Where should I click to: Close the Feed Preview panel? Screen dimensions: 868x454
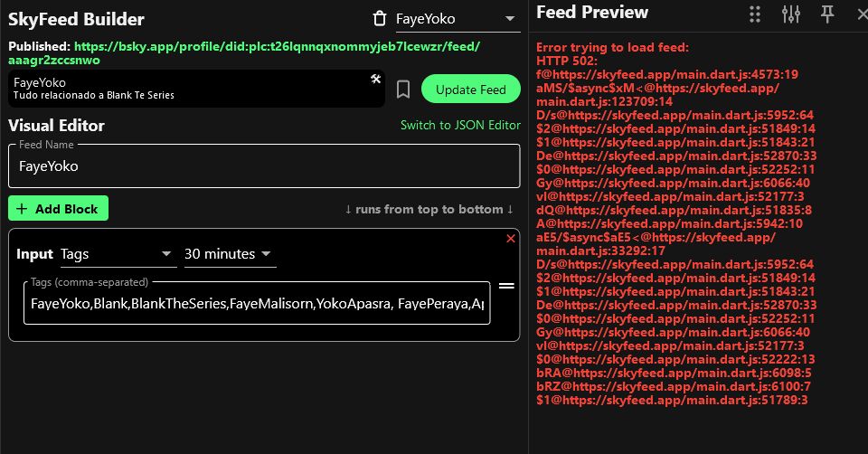[x=862, y=14]
